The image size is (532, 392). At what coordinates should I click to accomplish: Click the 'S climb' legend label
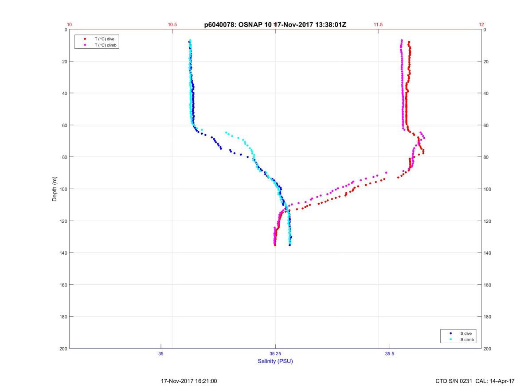467,340
